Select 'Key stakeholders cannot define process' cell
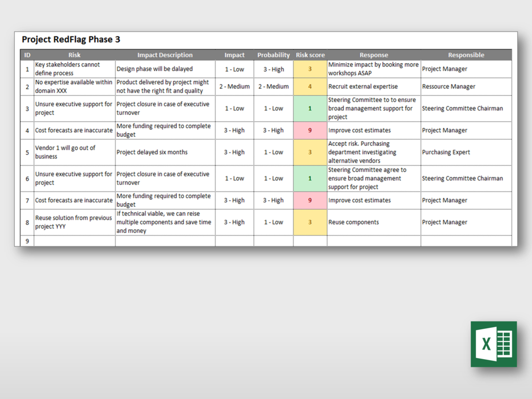Screen dimensions: 532x399 click(x=74, y=69)
